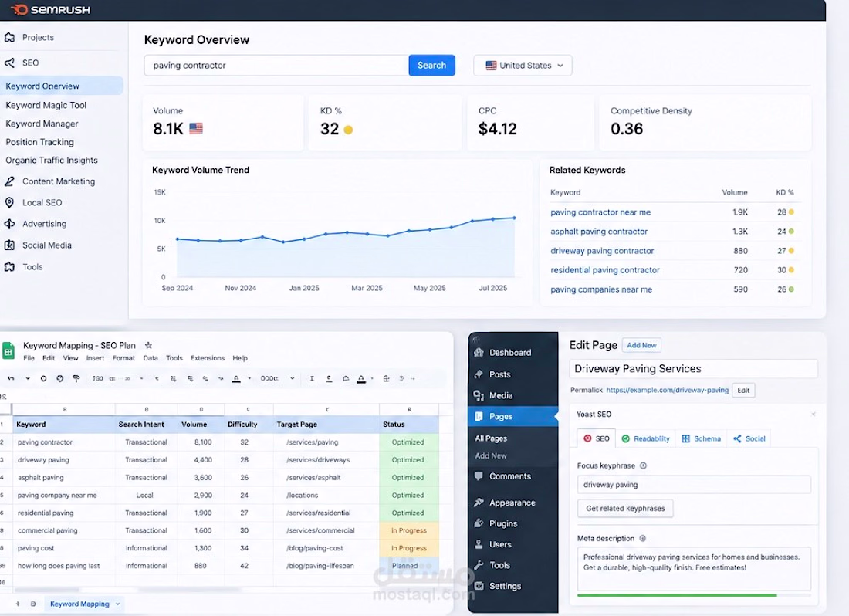Click the blue Search button
This screenshot has height=616, width=849.
click(431, 66)
